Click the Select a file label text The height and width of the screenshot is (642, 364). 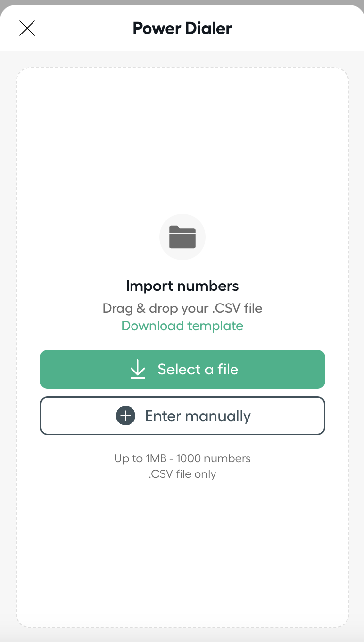(x=198, y=369)
